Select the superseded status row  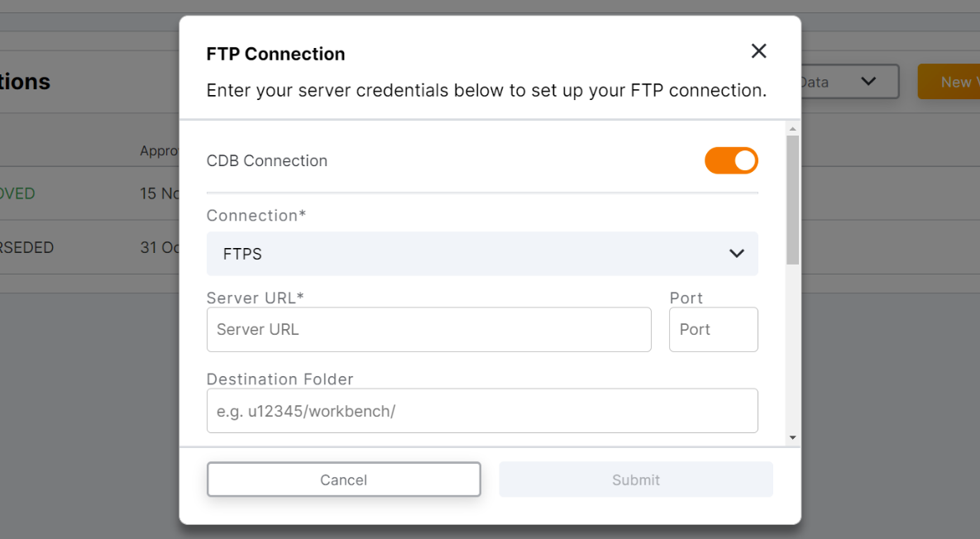coord(26,247)
